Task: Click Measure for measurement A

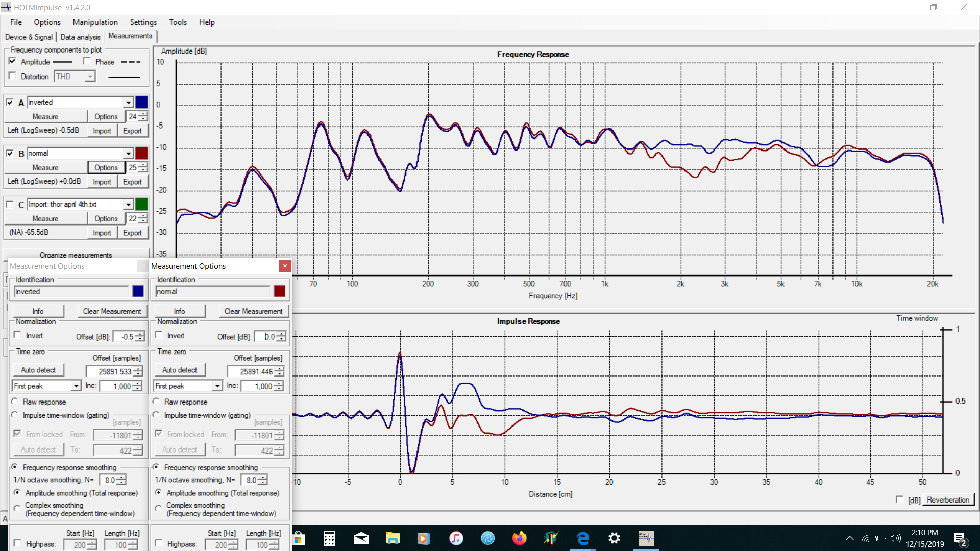Action: [45, 117]
